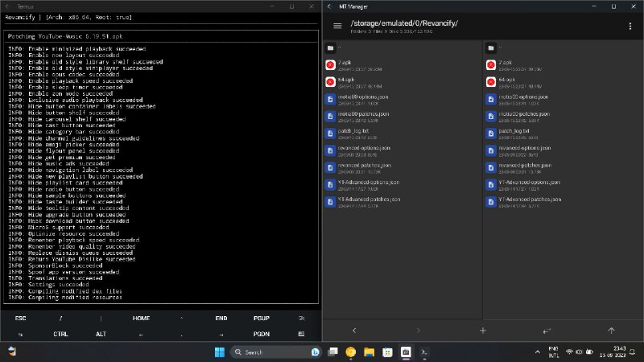Image resolution: width=644 pixels, height=362 pixels.
Task: Go to the parent folder in the left pane
Action: click(x=402, y=48)
